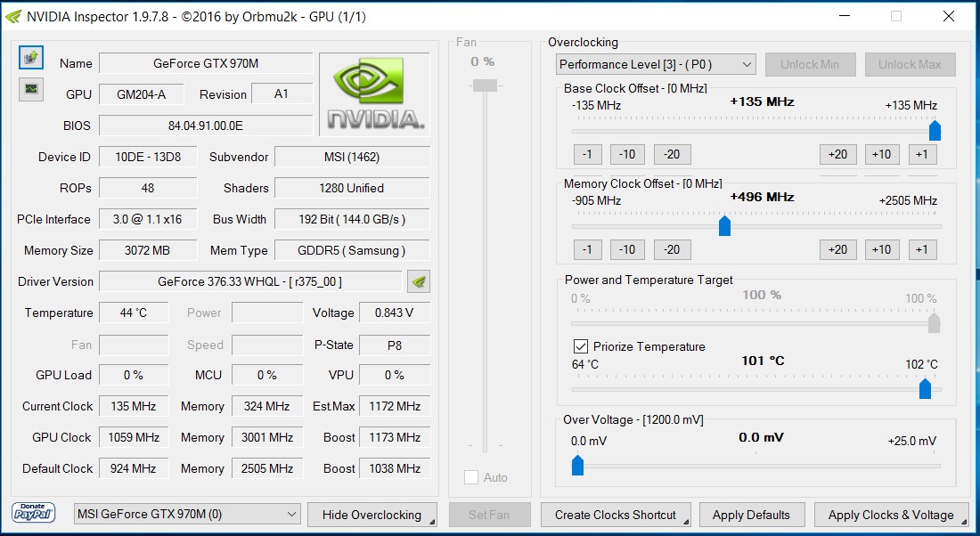Image resolution: width=980 pixels, height=536 pixels.
Task: Click the Voltage field showing 0.843 V
Action: 395,313
